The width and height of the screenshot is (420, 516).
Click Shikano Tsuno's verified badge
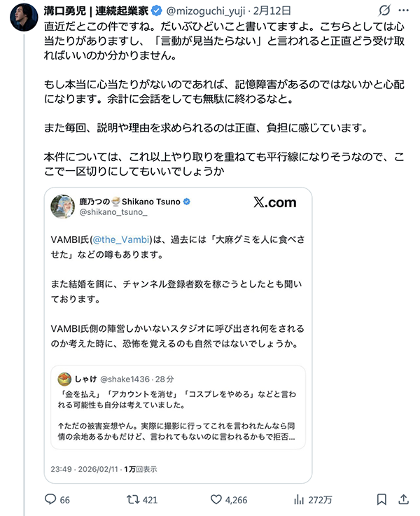tap(188, 202)
